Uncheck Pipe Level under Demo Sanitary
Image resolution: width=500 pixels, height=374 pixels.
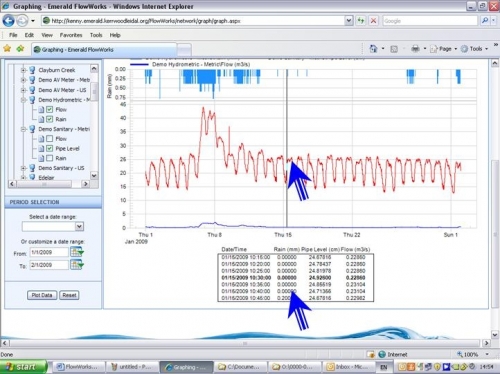(49, 148)
